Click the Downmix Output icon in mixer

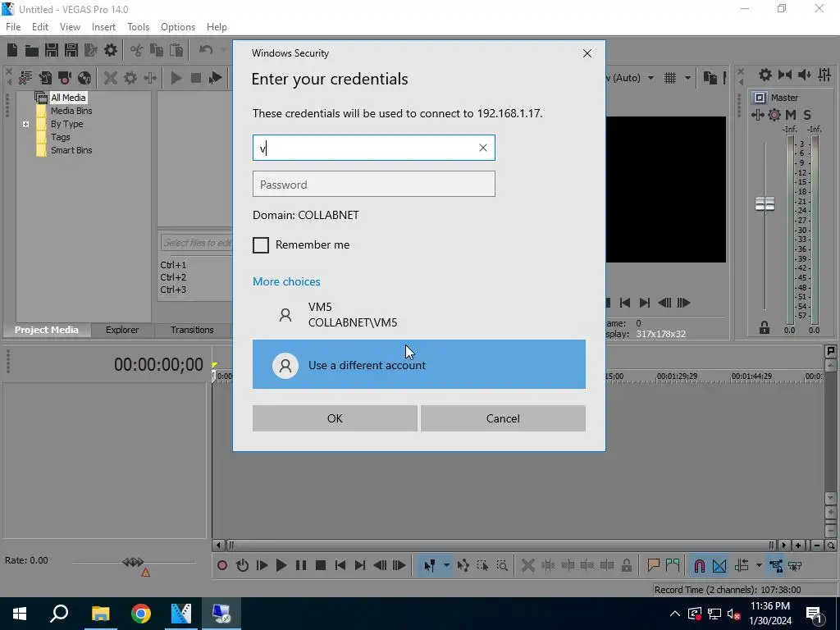pos(785,75)
